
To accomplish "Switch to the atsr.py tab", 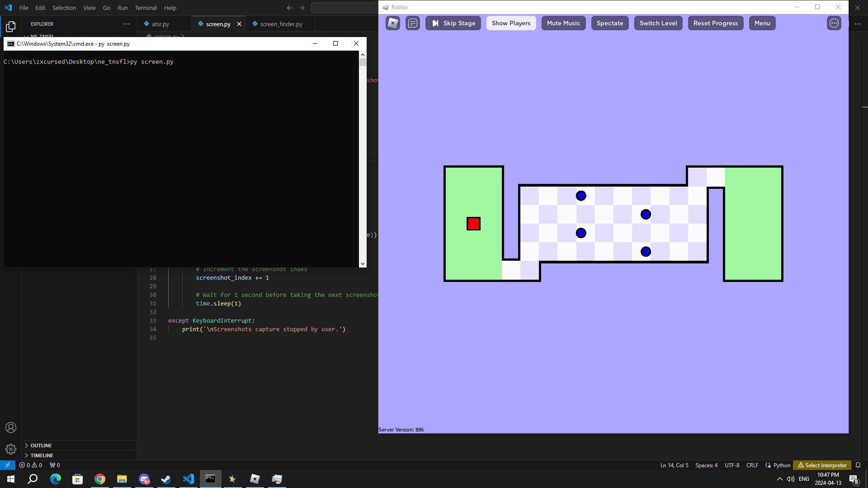I will [160, 24].
